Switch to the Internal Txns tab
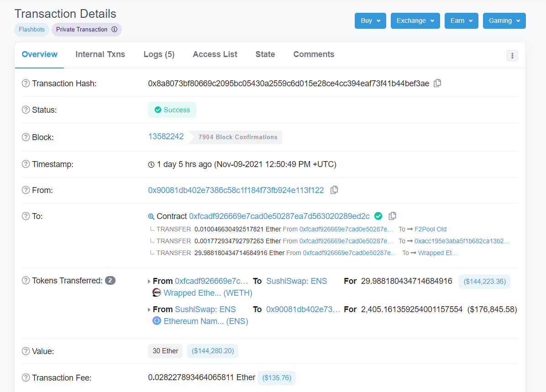Screen dimensions: 546x392 point(100,54)
